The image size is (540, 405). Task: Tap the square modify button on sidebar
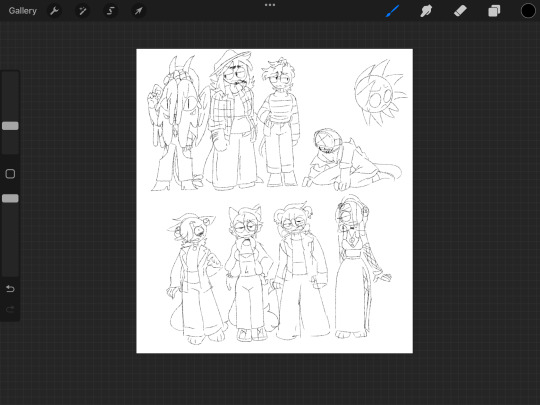point(10,174)
